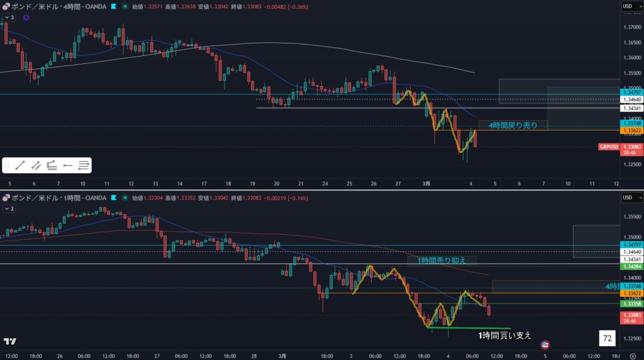The width and height of the screenshot is (644, 360).
Task: Select the horizontal ray tool
Action: (68, 166)
